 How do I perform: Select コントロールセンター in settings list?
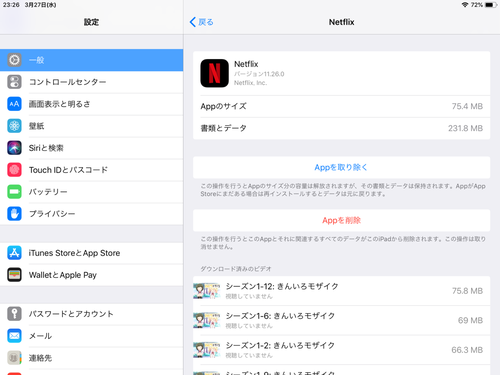pyautogui.click(x=91, y=82)
